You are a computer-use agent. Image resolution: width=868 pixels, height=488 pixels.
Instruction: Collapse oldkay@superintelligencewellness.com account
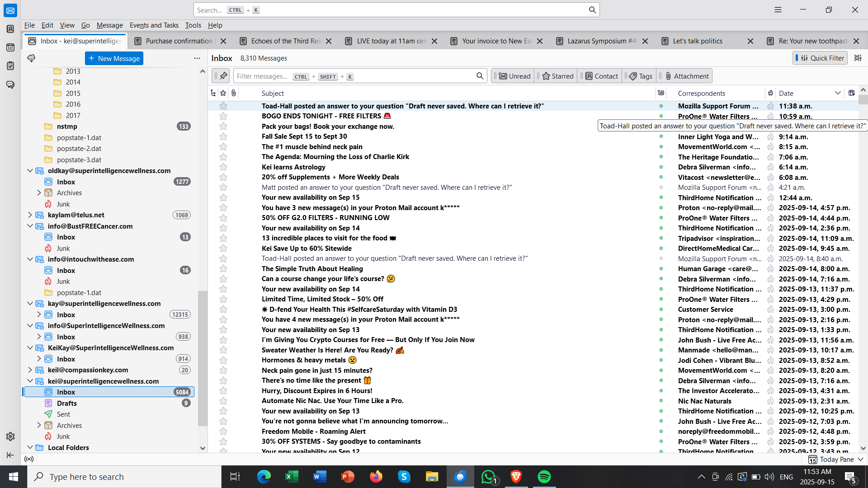point(30,171)
